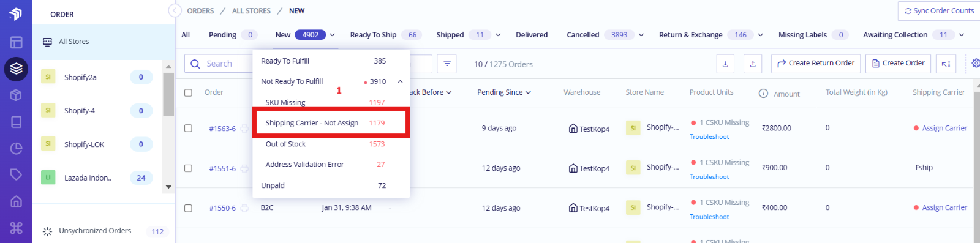The height and width of the screenshot is (243, 980).
Task: Click the Create Return Order button
Action: [x=816, y=64]
